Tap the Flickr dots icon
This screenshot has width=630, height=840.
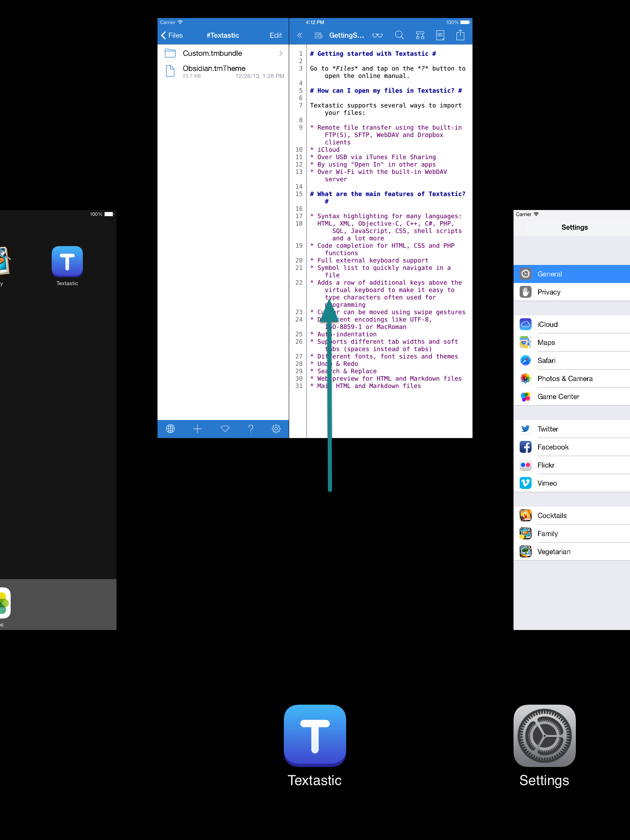tap(525, 465)
